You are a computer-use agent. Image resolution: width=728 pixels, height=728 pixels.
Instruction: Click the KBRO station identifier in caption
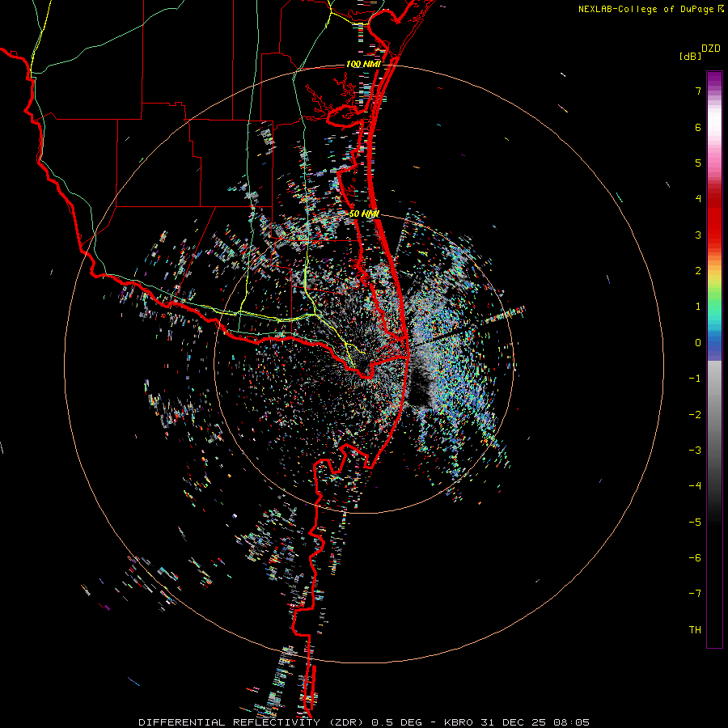point(459,722)
